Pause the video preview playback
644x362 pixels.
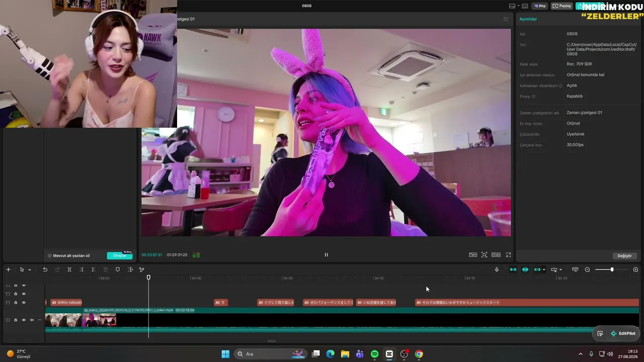(326, 255)
